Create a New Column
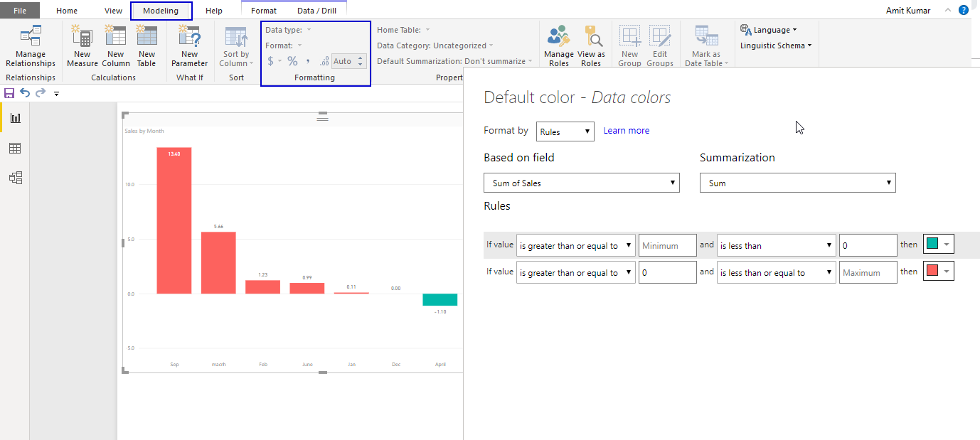980x440 pixels. coord(115,46)
